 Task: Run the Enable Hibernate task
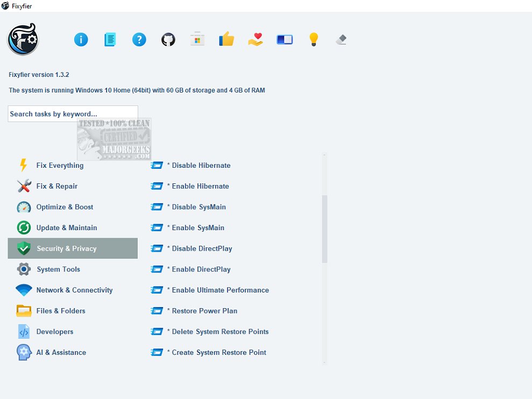pyautogui.click(x=198, y=186)
